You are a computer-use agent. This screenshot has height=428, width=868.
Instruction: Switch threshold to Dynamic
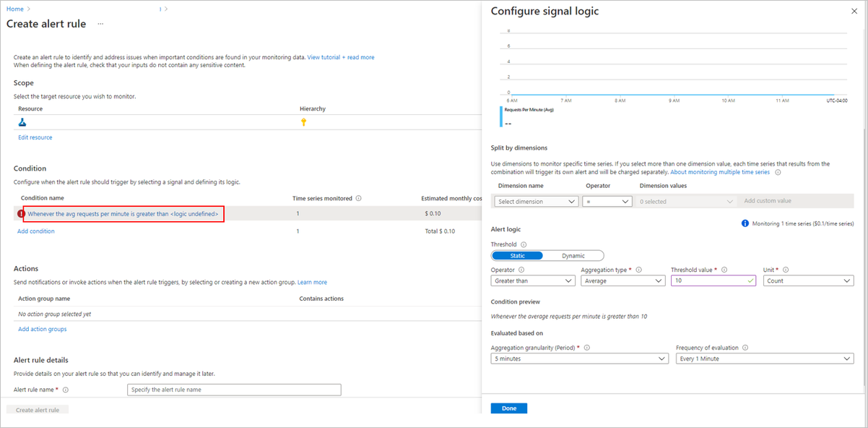click(573, 255)
